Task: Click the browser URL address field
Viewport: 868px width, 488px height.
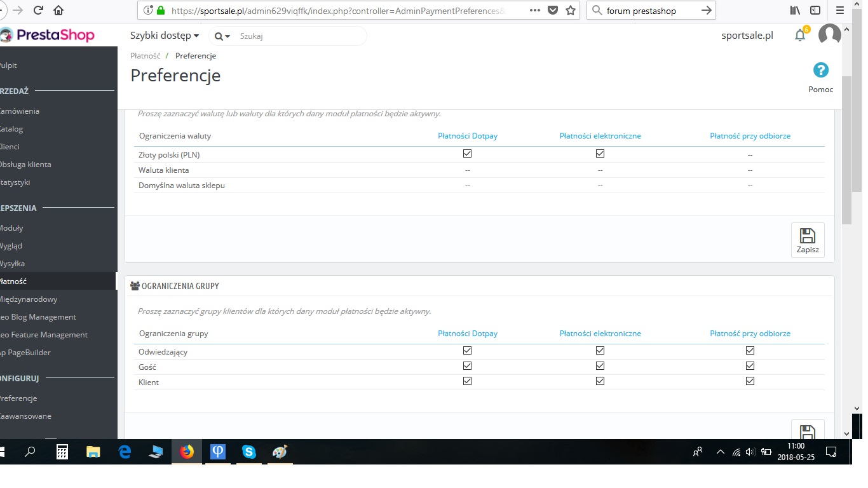Action: click(x=338, y=10)
